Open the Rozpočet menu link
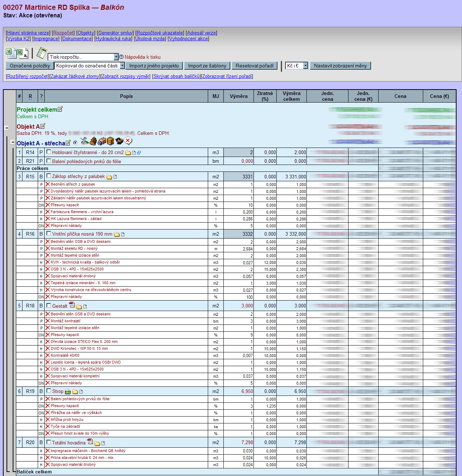 pyautogui.click(x=63, y=33)
